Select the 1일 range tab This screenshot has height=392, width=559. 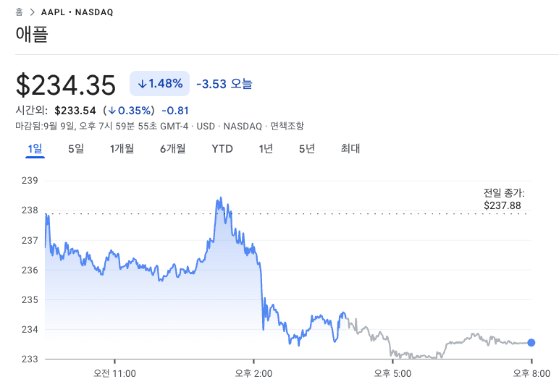[x=35, y=149]
